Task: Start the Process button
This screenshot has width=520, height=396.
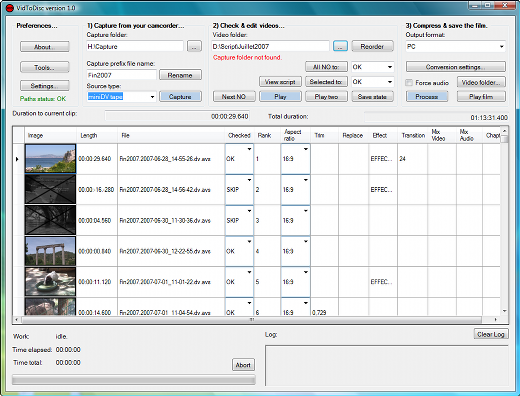Action: (x=427, y=97)
